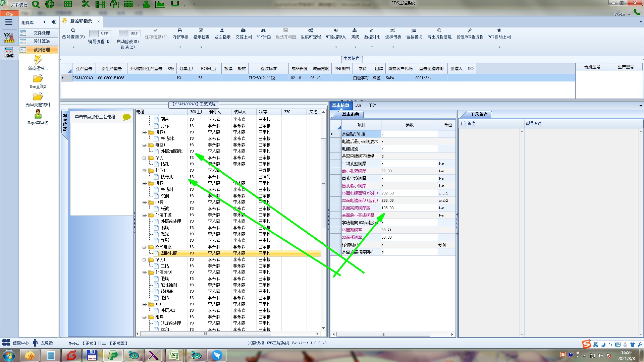Click the 内部审核 printer icon
This screenshot has height=362, width=644.
180,31
